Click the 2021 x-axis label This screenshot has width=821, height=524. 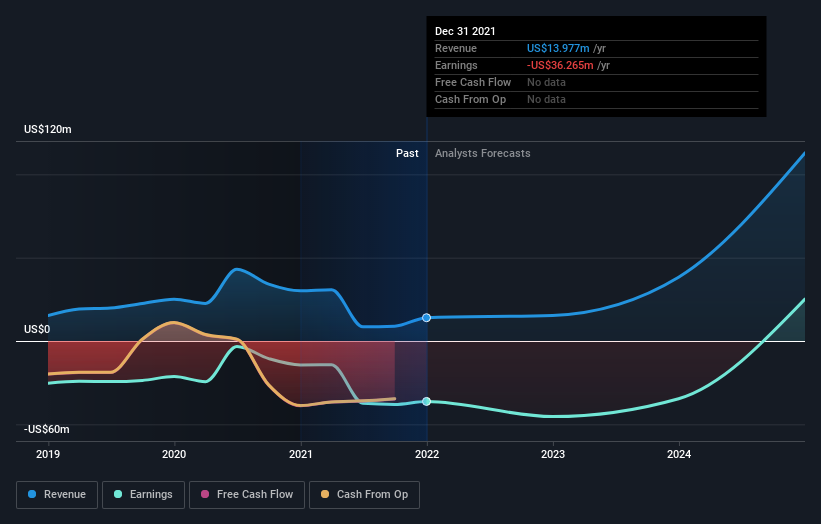[x=301, y=454]
